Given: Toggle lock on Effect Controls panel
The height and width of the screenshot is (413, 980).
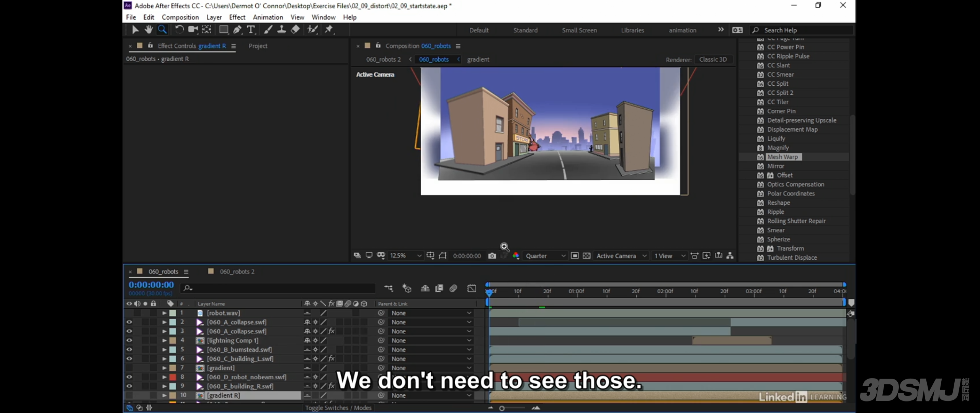Looking at the screenshot, I should point(150,46).
